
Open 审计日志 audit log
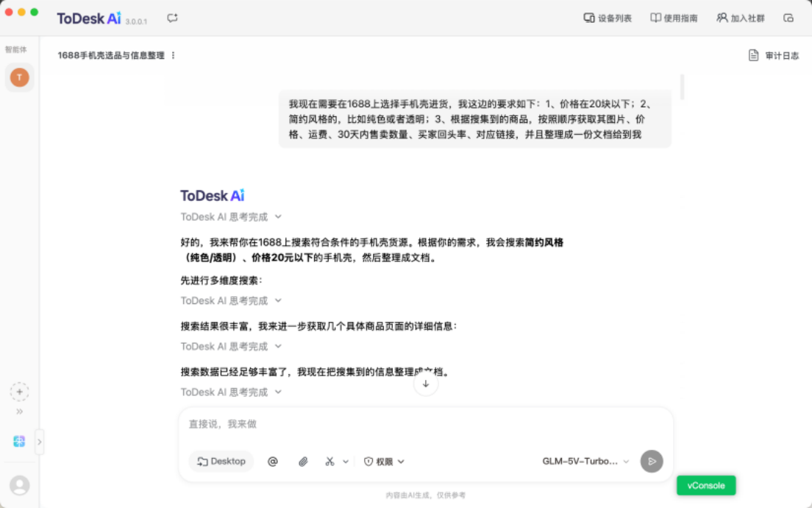point(774,55)
